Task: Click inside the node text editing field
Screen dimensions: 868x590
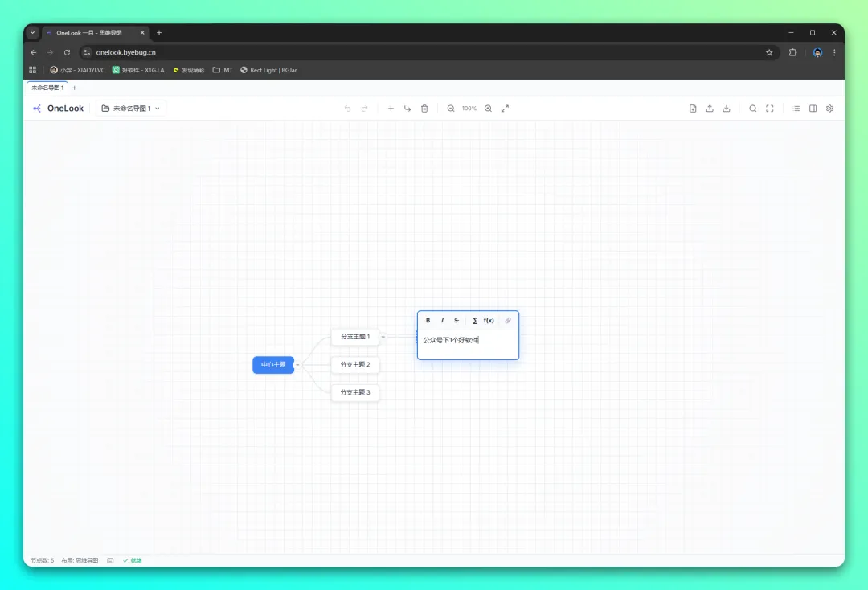Action: tap(468, 344)
